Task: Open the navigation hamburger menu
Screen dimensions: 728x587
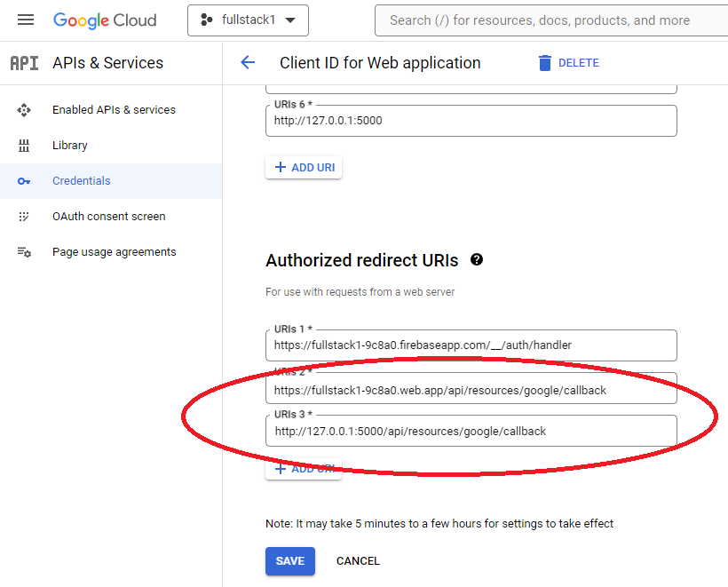Action: coord(25,19)
